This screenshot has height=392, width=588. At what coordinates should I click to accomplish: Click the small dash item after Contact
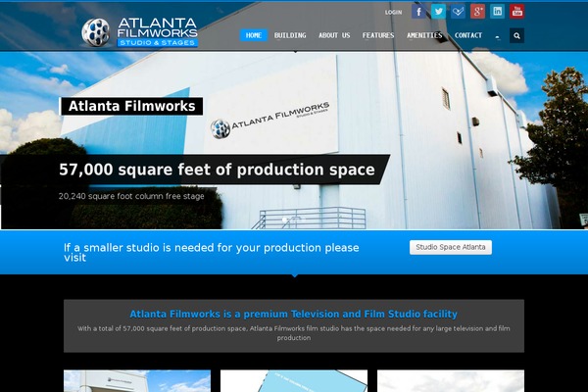(x=497, y=36)
